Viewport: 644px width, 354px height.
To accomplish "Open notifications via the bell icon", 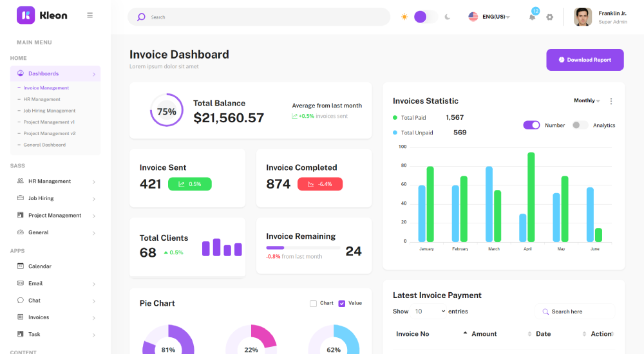I will 532,17.
